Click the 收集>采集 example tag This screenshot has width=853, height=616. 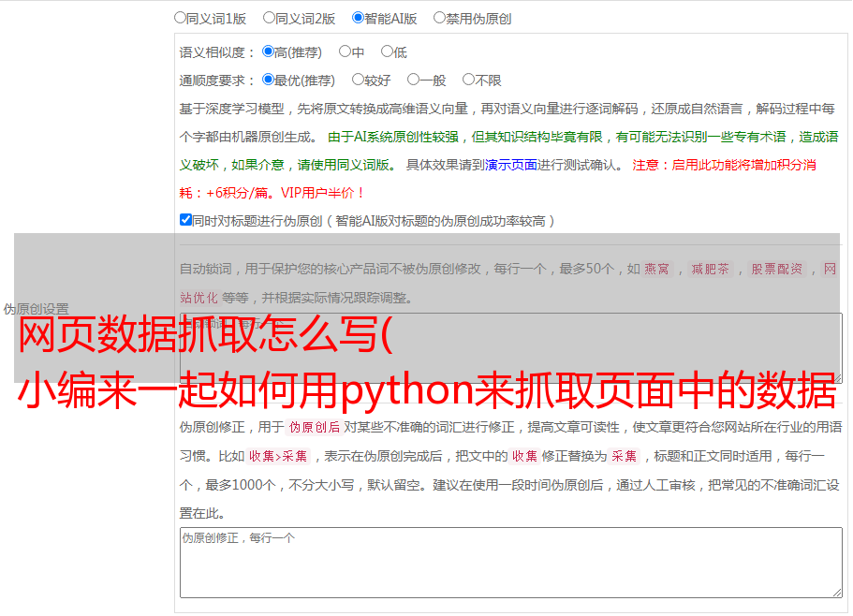pos(278,456)
